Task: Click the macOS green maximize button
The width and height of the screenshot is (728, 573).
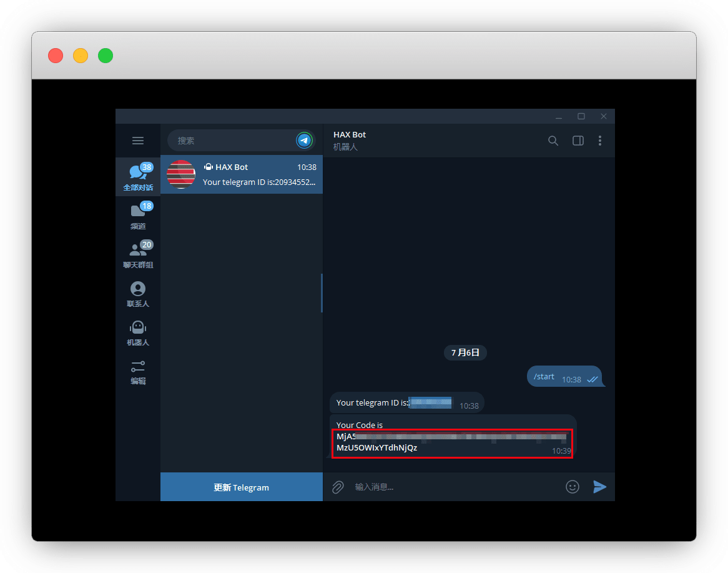Action: coord(106,56)
